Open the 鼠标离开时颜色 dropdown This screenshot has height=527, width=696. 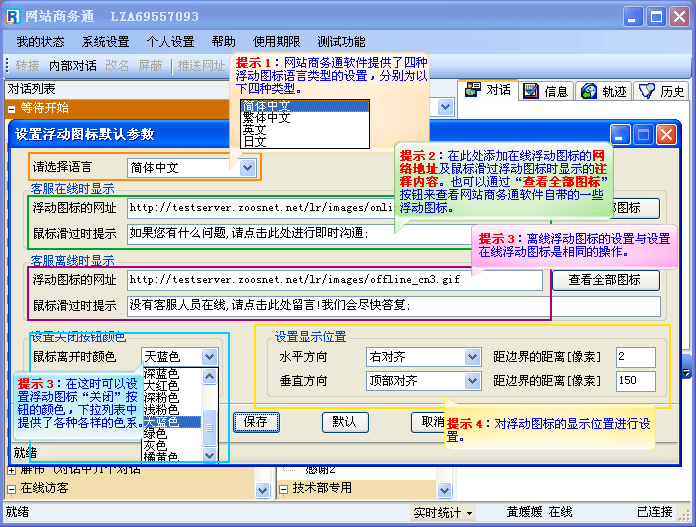coord(209,357)
